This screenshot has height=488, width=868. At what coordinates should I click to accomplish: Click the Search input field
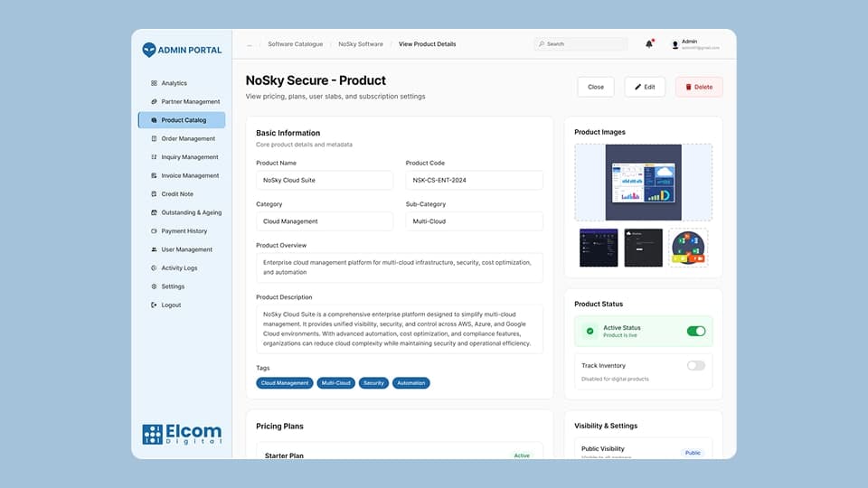pos(583,43)
